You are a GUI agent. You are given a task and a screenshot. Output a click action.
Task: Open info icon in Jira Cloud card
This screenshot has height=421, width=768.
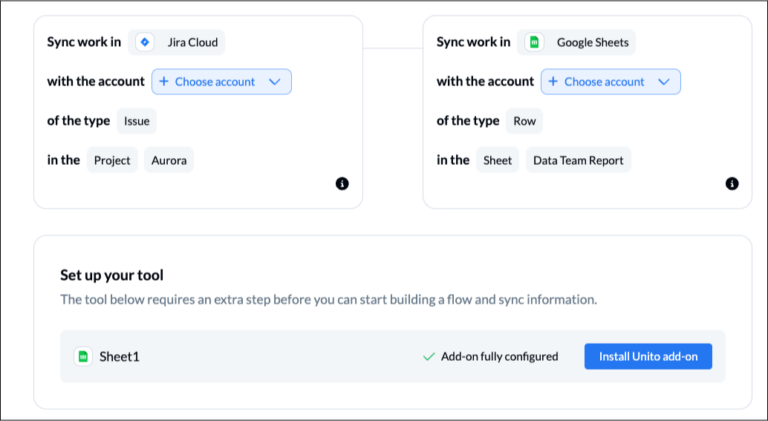pos(342,184)
